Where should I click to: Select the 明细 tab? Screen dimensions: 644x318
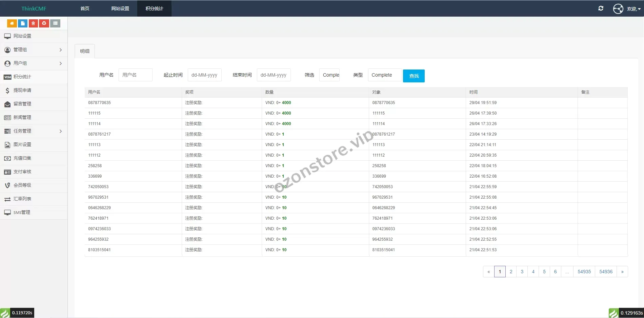[85, 51]
